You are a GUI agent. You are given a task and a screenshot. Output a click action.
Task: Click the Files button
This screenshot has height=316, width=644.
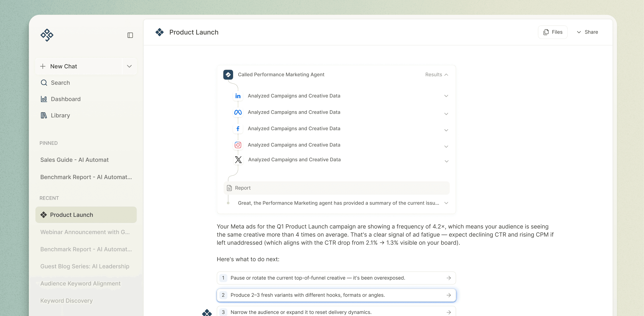point(552,32)
